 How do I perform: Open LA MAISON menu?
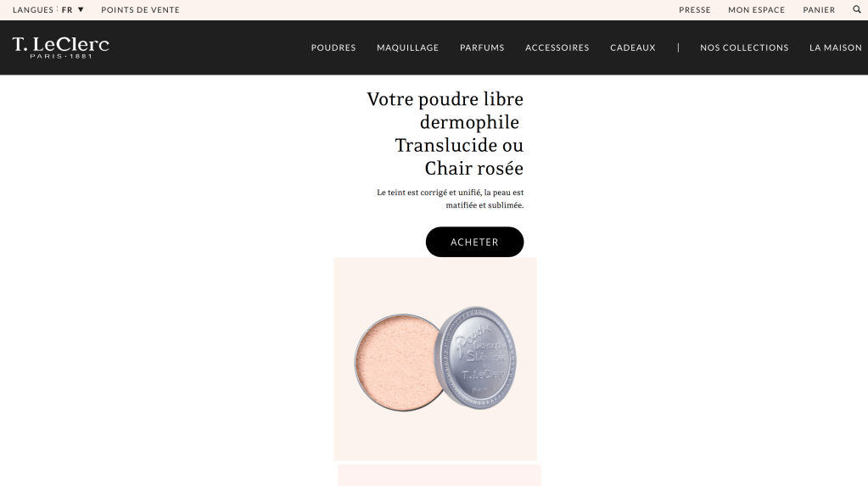836,47
